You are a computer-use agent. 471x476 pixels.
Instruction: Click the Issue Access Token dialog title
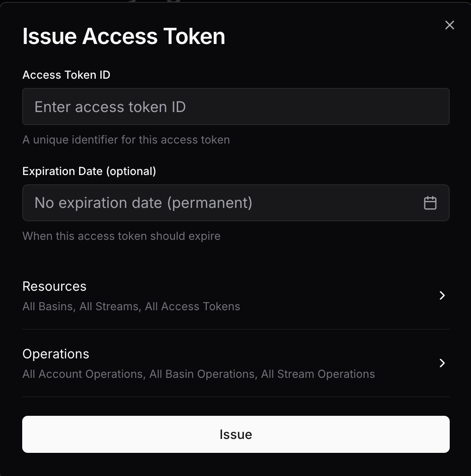tap(124, 37)
